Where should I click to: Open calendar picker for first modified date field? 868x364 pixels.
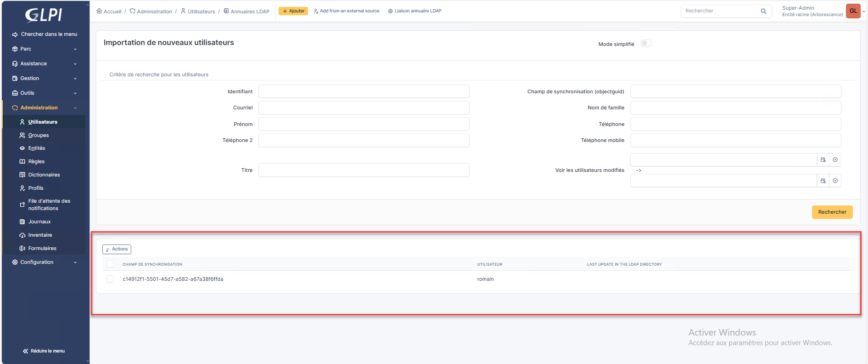[823, 160]
